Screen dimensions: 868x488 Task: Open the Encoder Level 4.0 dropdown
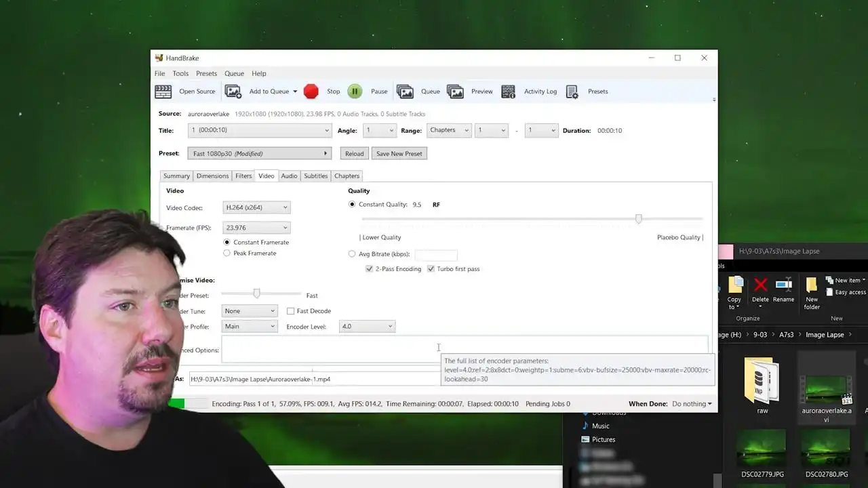(x=367, y=327)
